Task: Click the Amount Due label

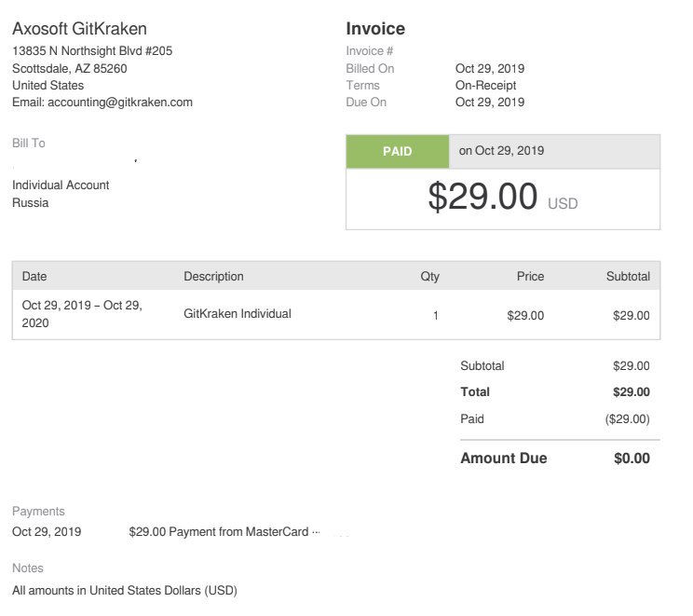Action: [x=504, y=459]
